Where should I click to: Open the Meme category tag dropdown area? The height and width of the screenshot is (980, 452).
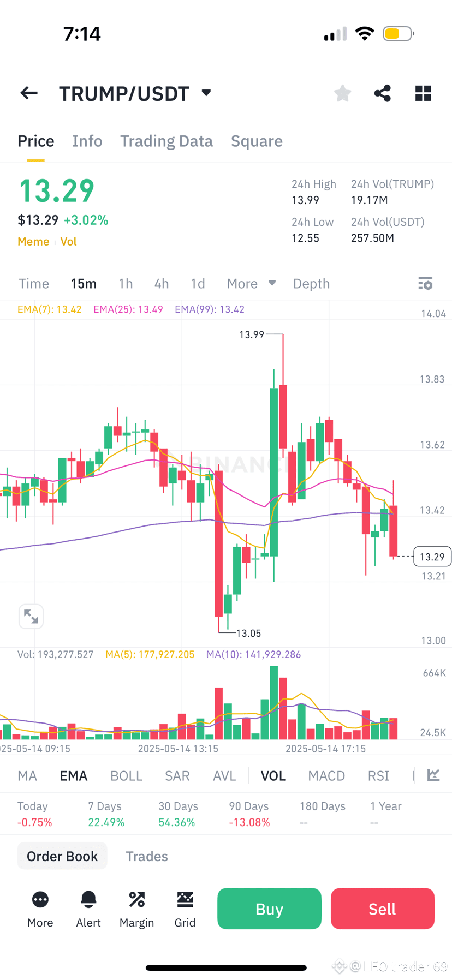click(33, 241)
